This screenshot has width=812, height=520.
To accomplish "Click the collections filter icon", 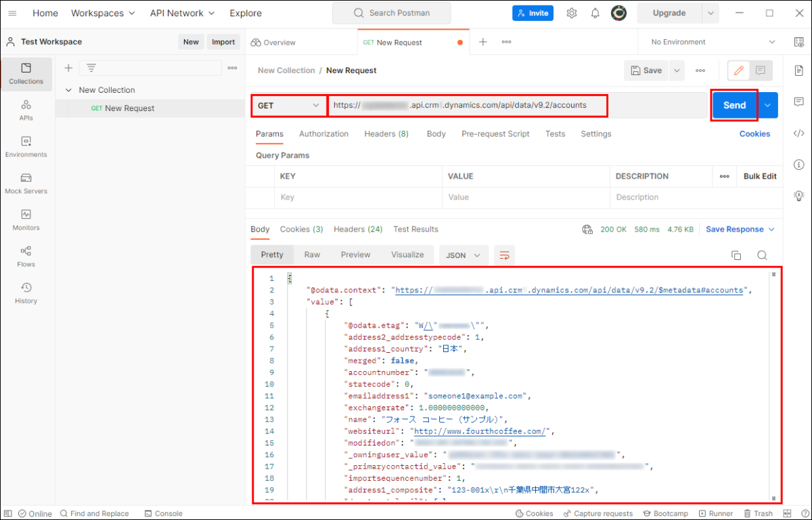I will 91,68.
